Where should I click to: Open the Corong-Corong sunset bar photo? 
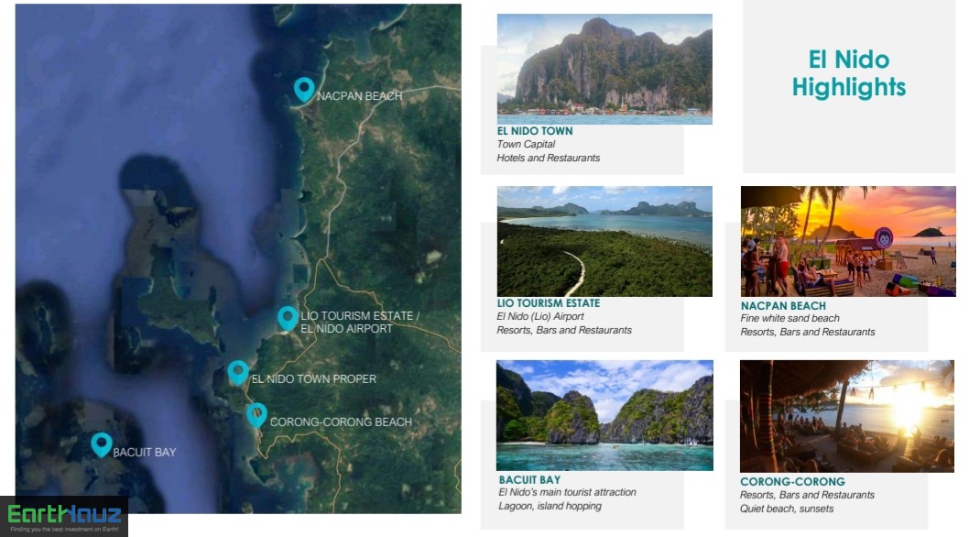point(847,416)
